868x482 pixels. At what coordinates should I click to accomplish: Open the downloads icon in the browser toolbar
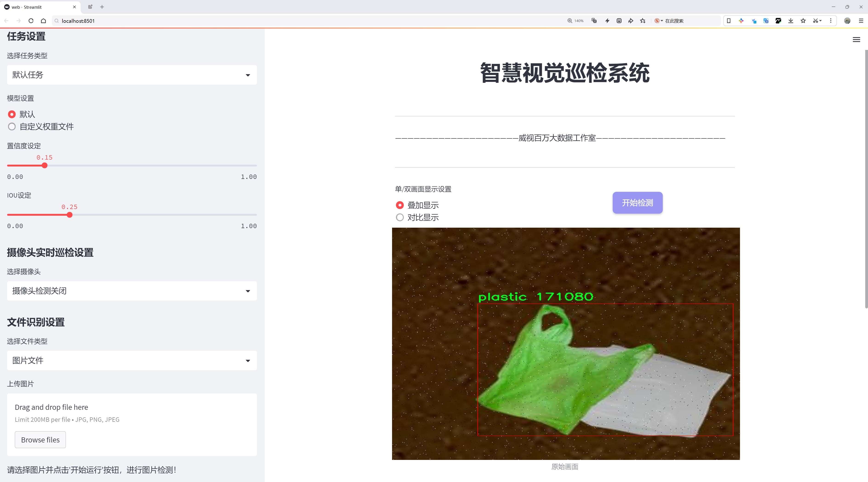tap(791, 20)
